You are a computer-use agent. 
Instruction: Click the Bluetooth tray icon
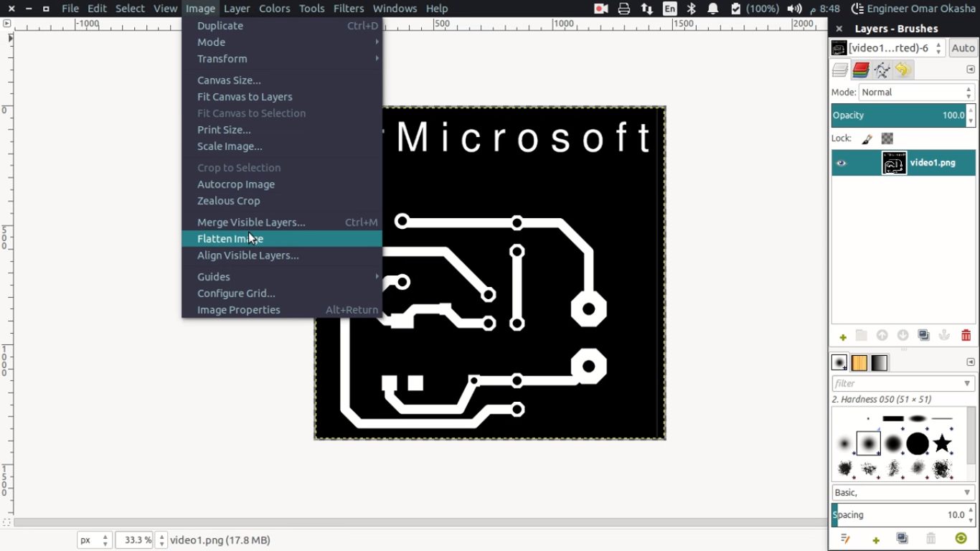pyautogui.click(x=692, y=9)
